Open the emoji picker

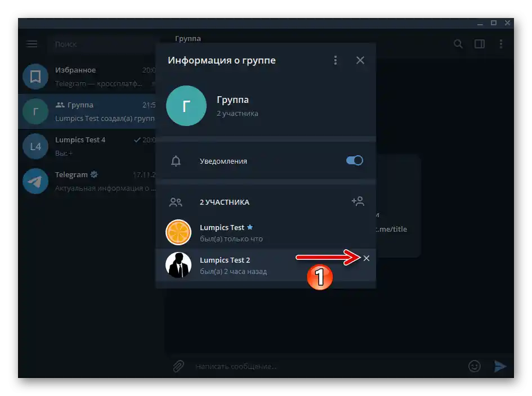pyautogui.click(x=474, y=366)
